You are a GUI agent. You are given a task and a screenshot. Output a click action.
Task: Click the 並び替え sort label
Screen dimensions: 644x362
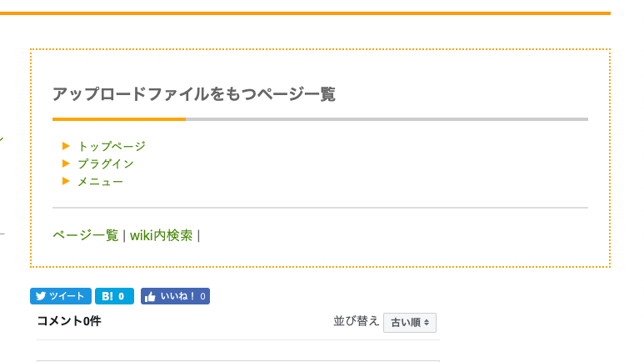coord(356,321)
